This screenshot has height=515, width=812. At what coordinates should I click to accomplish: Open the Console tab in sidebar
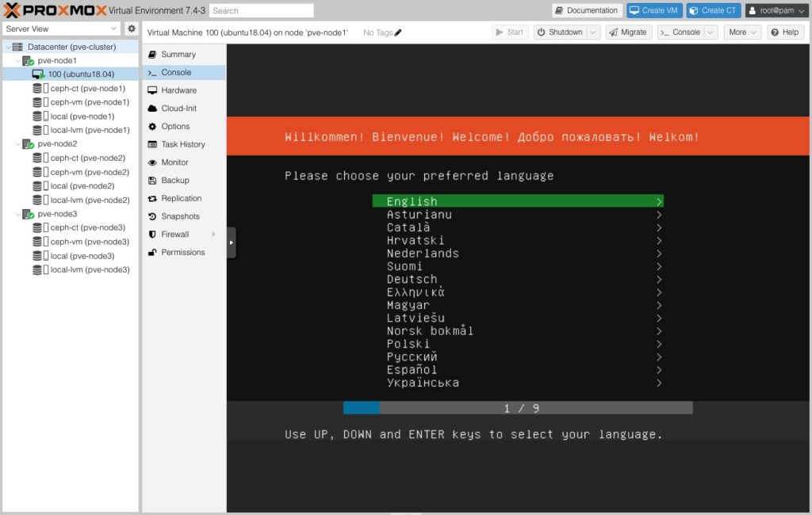point(184,72)
